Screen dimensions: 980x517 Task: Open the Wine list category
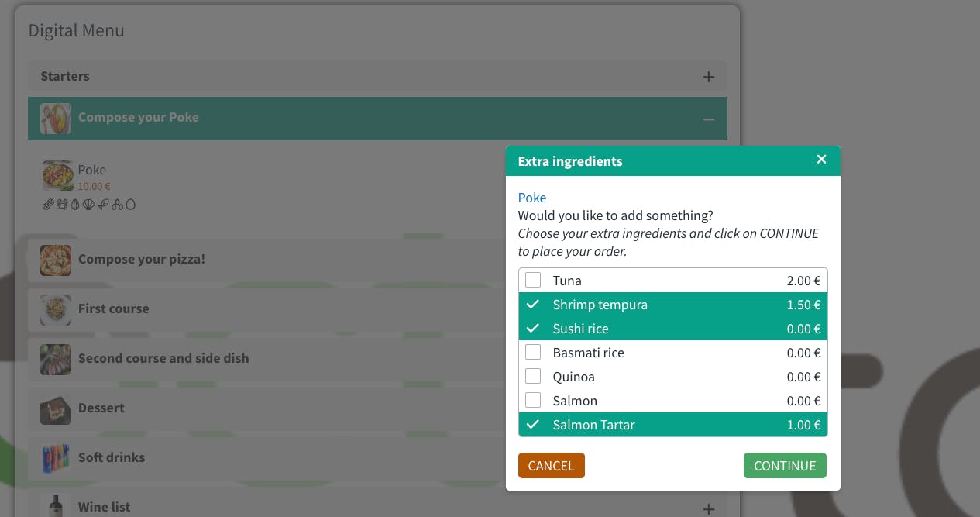[x=377, y=502]
